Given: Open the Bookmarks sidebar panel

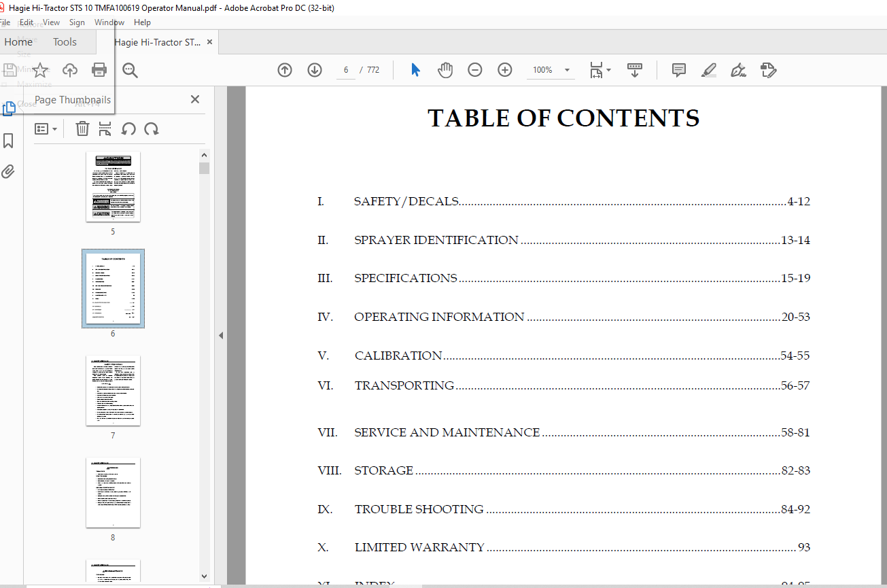Looking at the screenshot, I should click(8, 141).
